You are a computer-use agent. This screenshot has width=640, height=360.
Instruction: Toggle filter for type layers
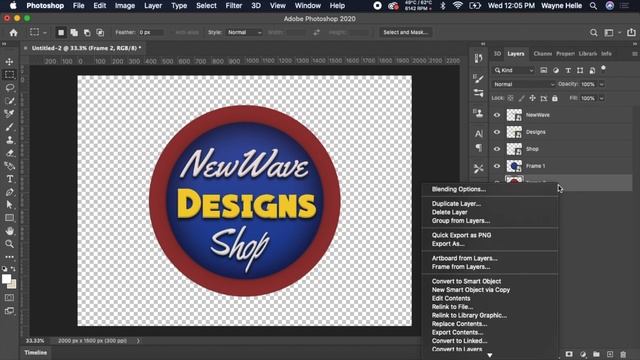coord(568,71)
